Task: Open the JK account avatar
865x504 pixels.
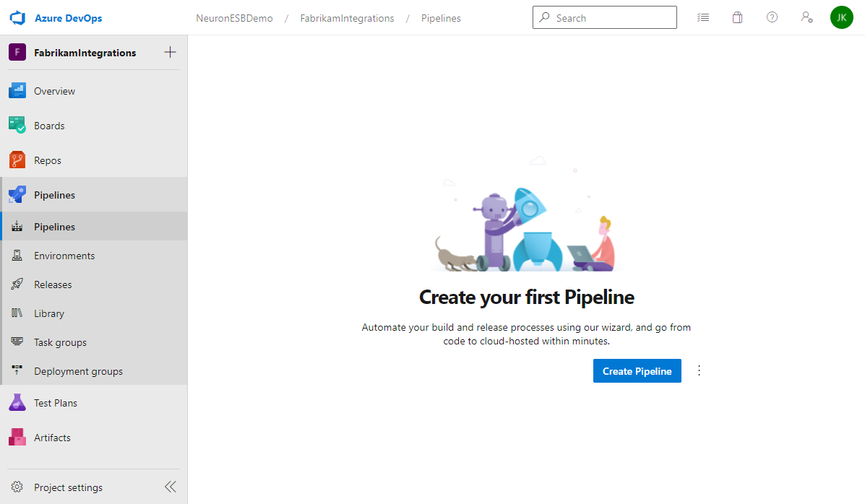Action: point(842,17)
